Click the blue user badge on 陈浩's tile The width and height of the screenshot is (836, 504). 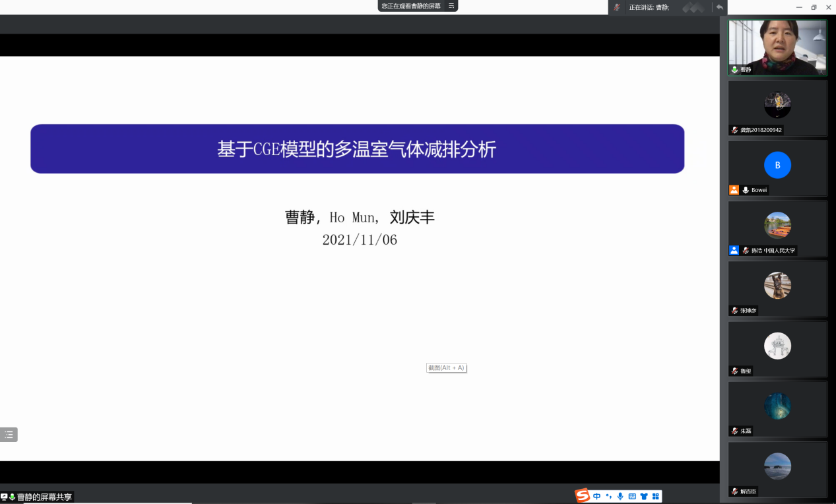734,250
